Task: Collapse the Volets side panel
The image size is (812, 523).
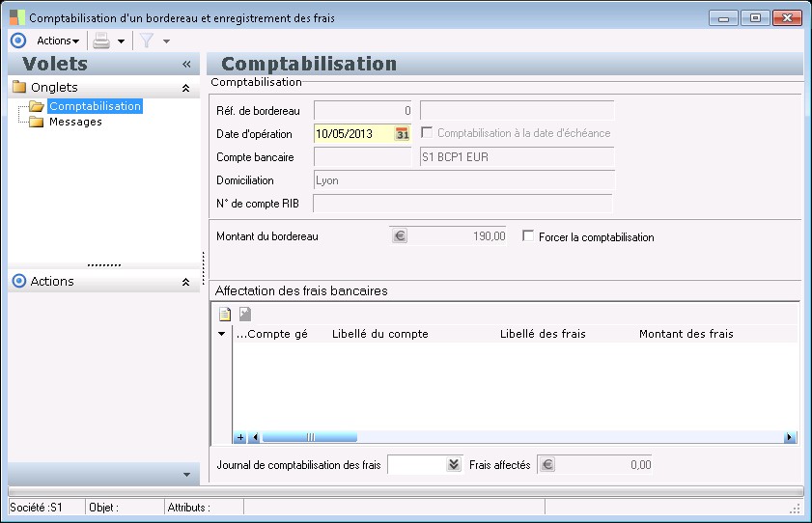Action: click(x=186, y=64)
